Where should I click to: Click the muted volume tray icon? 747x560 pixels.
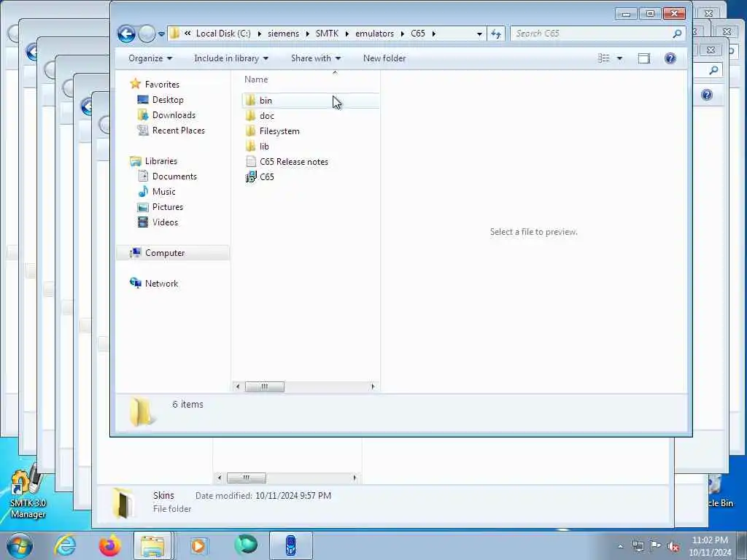point(673,546)
